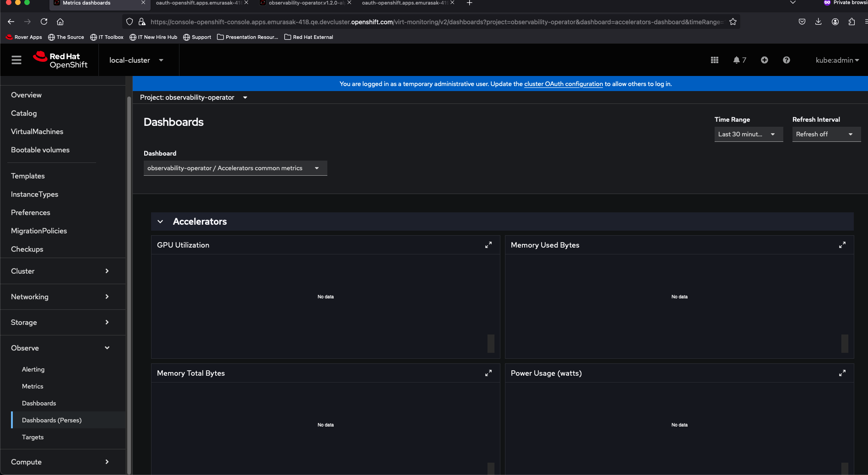Screen dimensions: 868x475
Task: Open the Refresh Interval dropdown
Action: pyautogui.click(x=826, y=134)
